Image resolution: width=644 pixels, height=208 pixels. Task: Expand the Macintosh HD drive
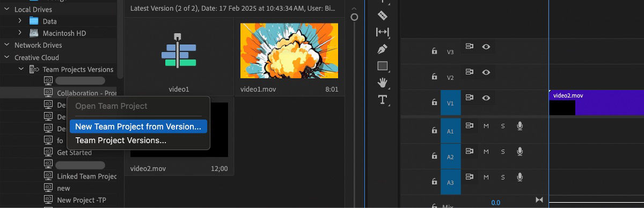click(x=20, y=33)
